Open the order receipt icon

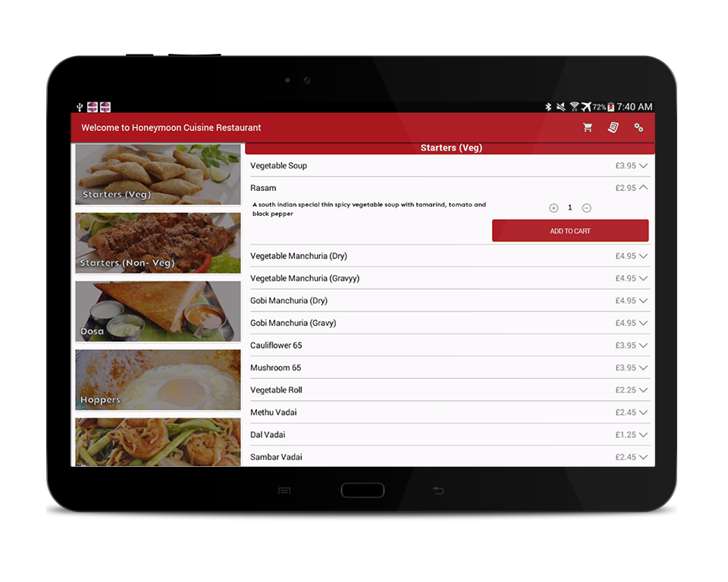pyautogui.click(x=613, y=127)
